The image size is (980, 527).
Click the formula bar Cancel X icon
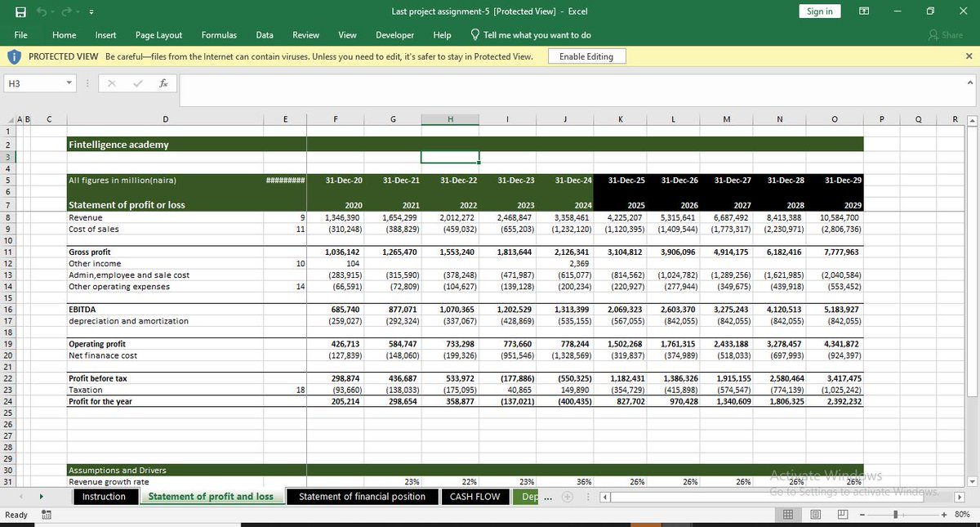(112, 83)
